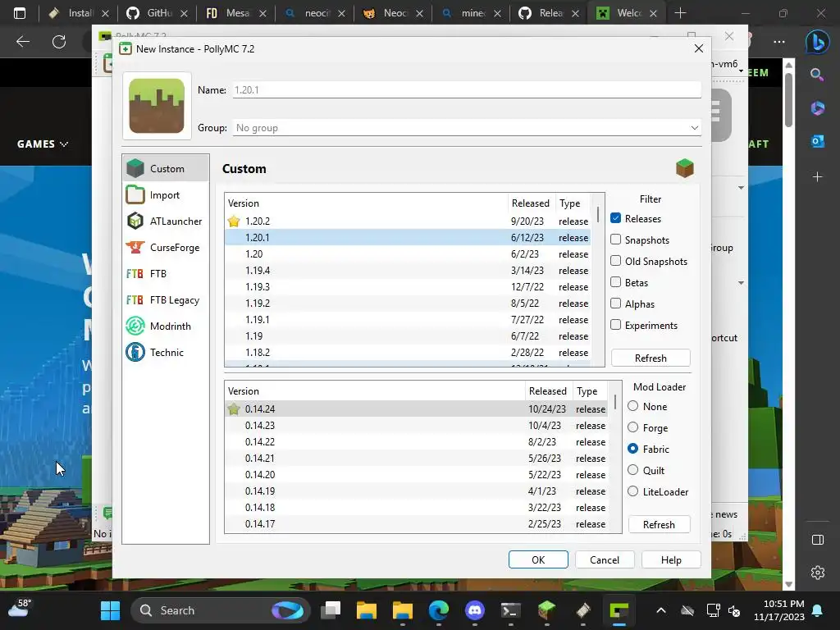Choose CurseForge modpack source
840x630 pixels.
pos(165,248)
